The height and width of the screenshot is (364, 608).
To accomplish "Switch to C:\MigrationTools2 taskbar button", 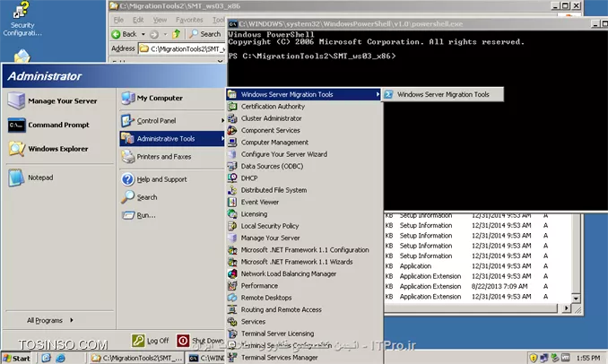I will (x=136, y=359).
